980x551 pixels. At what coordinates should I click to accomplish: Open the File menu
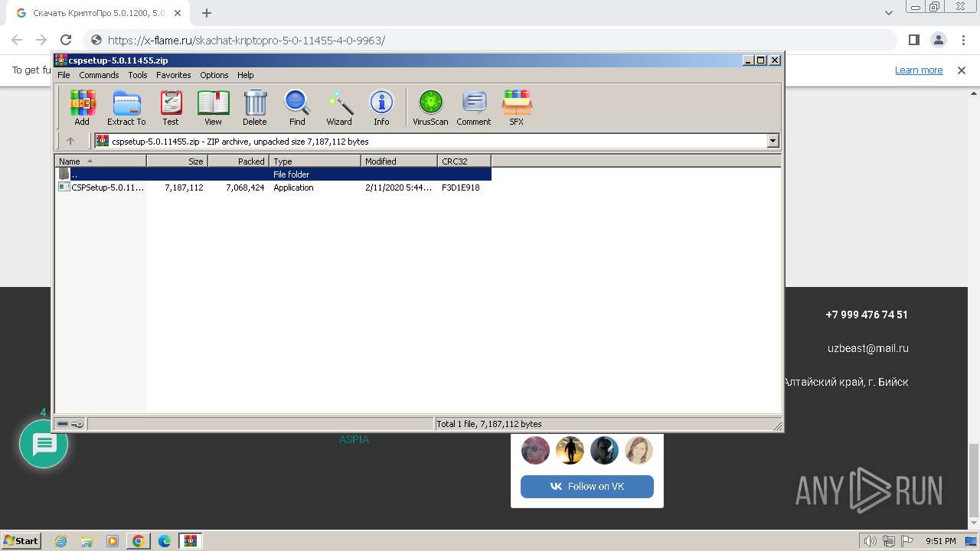pyautogui.click(x=64, y=75)
